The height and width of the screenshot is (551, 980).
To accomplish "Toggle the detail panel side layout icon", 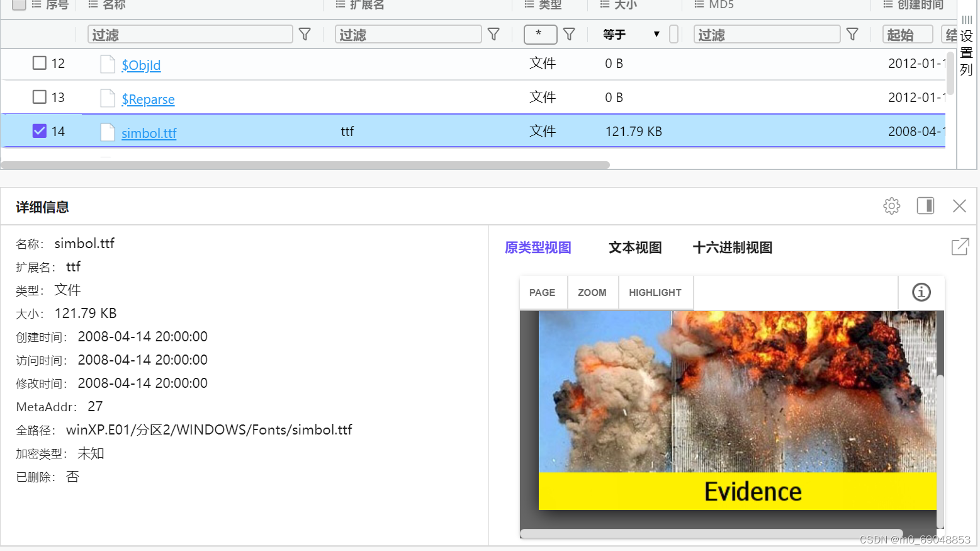I will pyautogui.click(x=925, y=206).
